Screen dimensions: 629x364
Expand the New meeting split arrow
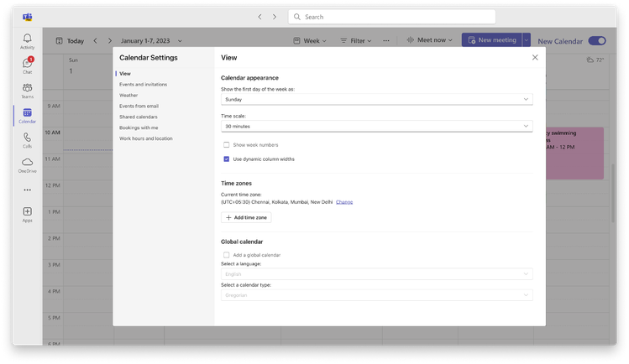[527, 40]
